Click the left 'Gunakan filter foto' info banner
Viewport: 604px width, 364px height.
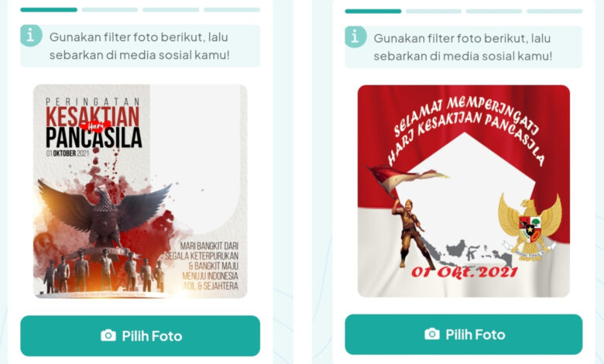click(140, 46)
